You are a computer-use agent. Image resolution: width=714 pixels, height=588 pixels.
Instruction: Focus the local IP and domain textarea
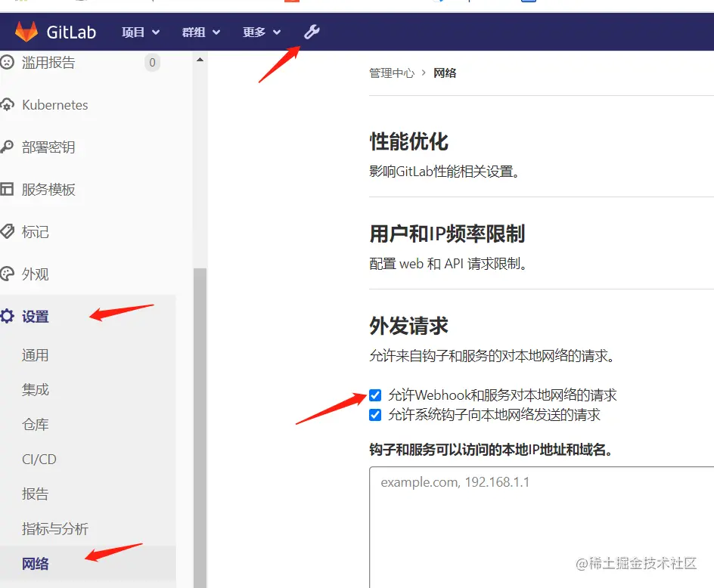pos(542,527)
